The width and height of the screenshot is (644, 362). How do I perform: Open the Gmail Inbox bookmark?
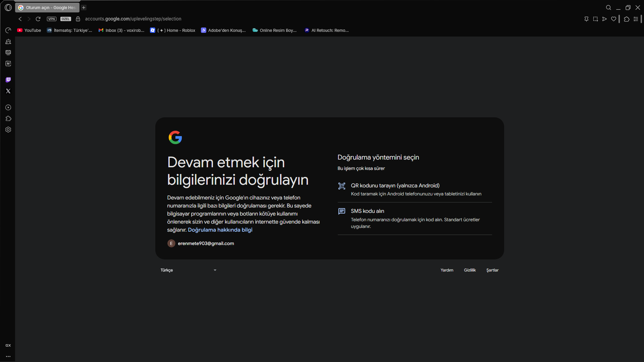(121, 30)
